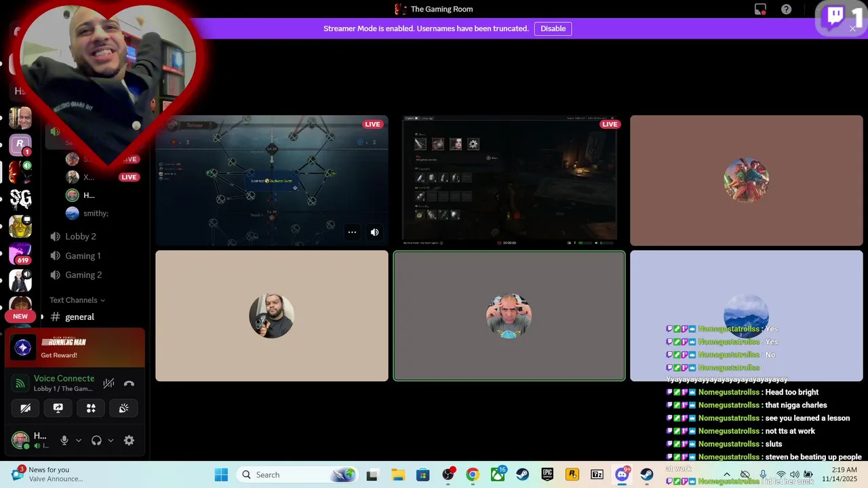The width and height of the screenshot is (868, 488).
Task: Open the more options dots on first stream
Action: [x=352, y=232]
